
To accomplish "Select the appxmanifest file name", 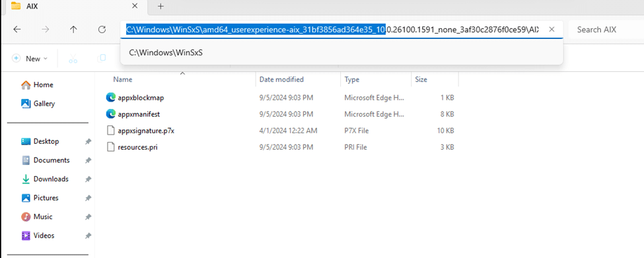I will [x=139, y=114].
